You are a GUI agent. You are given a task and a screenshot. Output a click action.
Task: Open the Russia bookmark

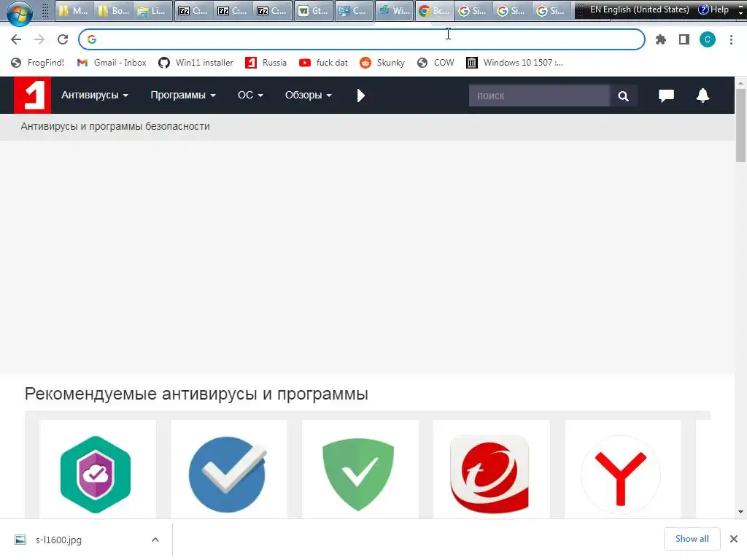(x=266, y=63)
